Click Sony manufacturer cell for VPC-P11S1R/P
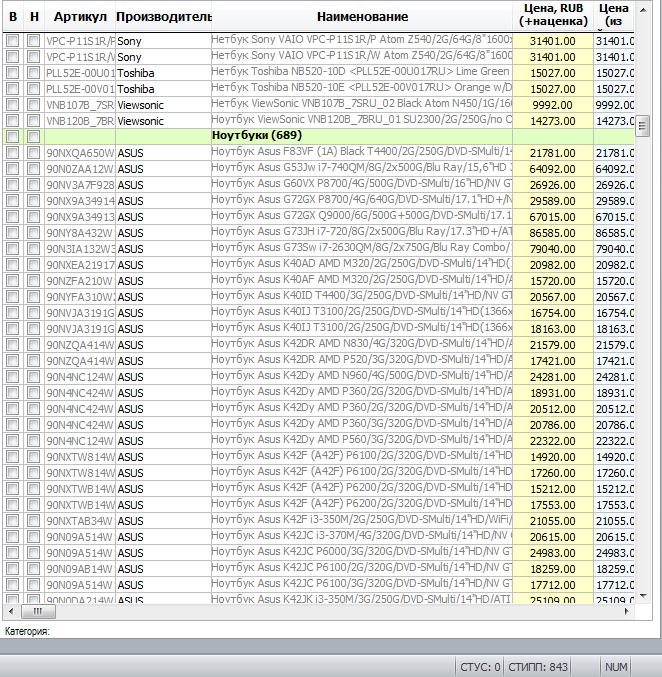Viewport: 662px width, 677px height. [x=163, y=41]
